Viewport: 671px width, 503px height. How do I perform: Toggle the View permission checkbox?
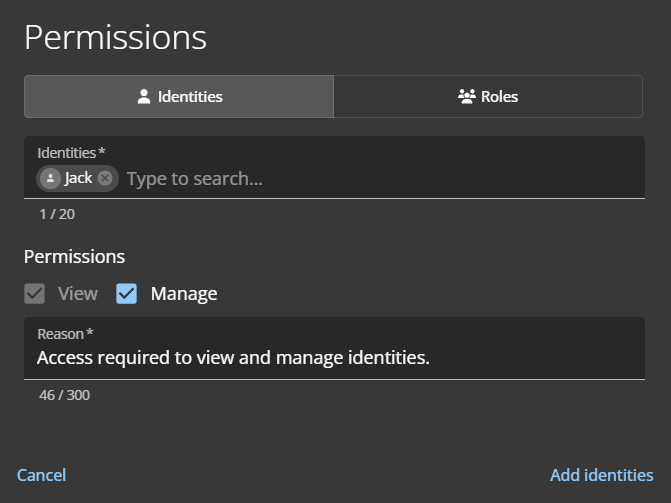35,294
